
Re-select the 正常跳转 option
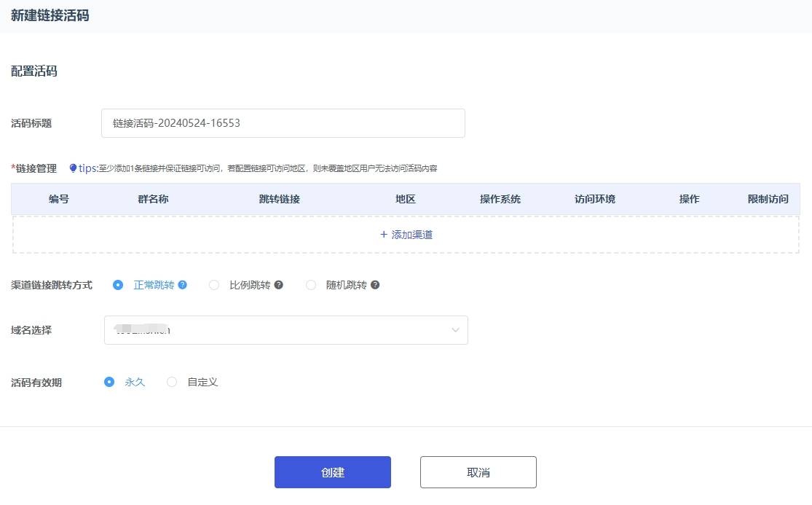pyautogui.click(x=118, y=285)
